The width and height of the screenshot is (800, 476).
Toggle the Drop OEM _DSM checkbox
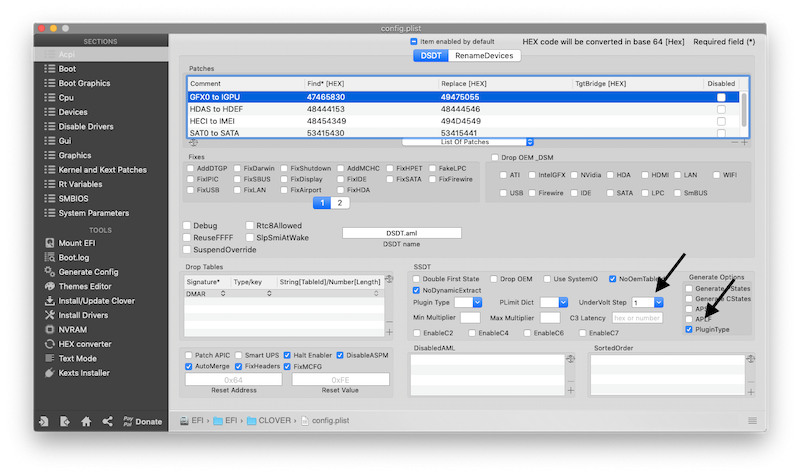(x=495, y=158)
